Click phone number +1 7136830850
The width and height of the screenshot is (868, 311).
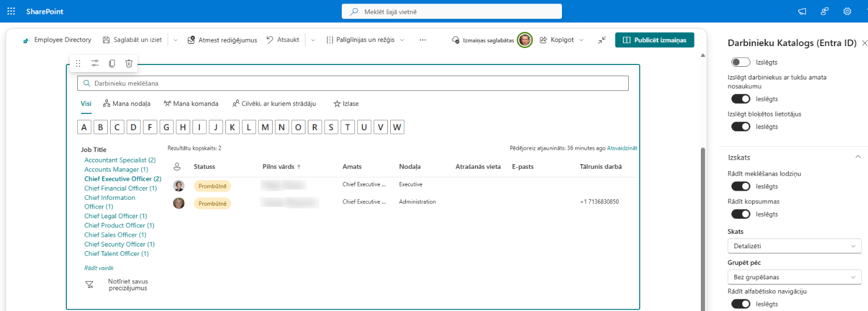pos(599,202)
